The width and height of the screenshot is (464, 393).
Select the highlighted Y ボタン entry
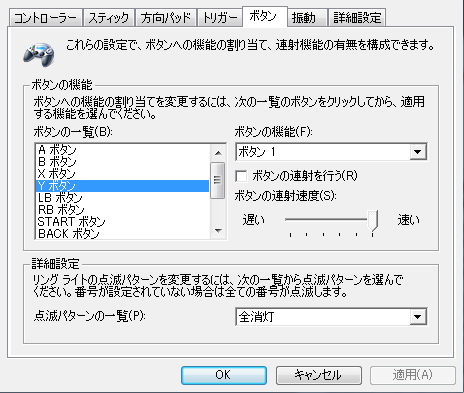coord(122,186)
